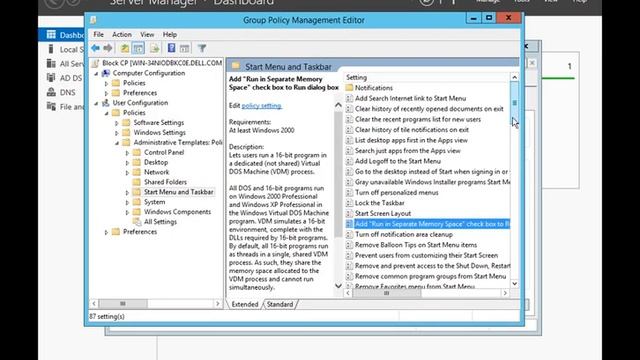The height and width of the screenshot is (360, 640).
Task: Collapse the Administrative Templates node
Action: point(117,143)
